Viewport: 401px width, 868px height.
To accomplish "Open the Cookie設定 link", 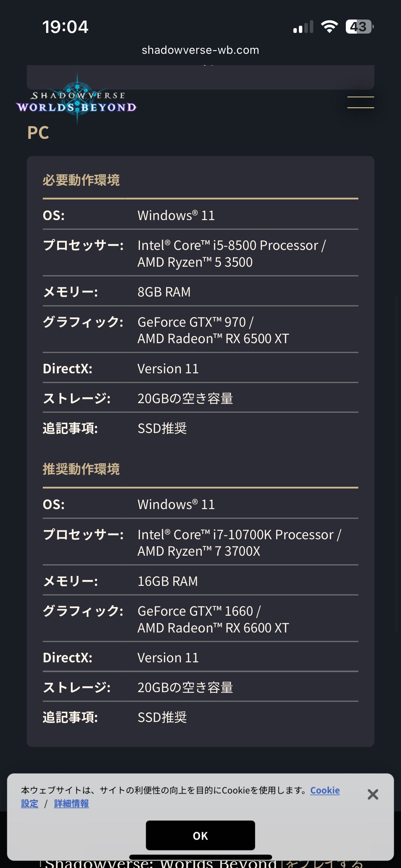I will tap(325, 790).
